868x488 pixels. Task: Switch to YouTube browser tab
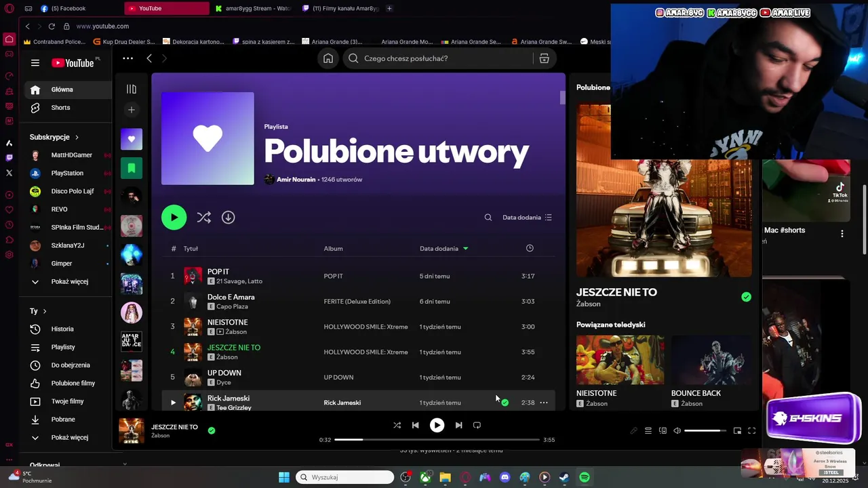(x=167, y=8)
